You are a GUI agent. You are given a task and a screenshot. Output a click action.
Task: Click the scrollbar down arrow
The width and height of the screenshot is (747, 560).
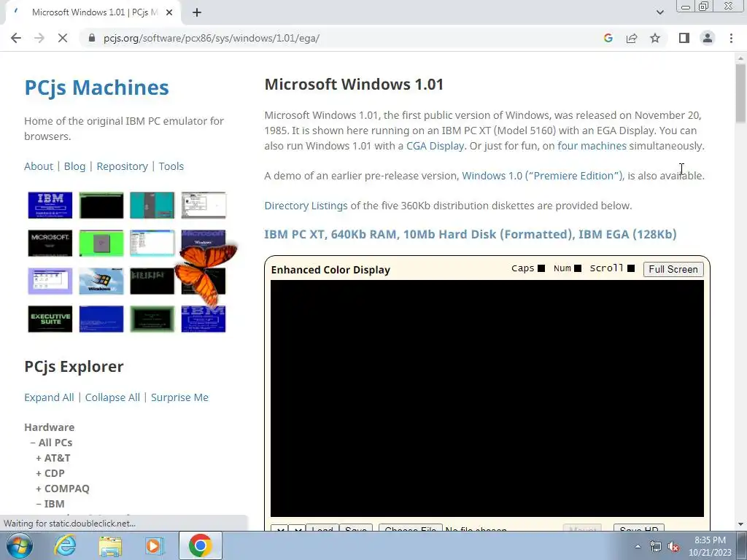(x=740, y=524)
